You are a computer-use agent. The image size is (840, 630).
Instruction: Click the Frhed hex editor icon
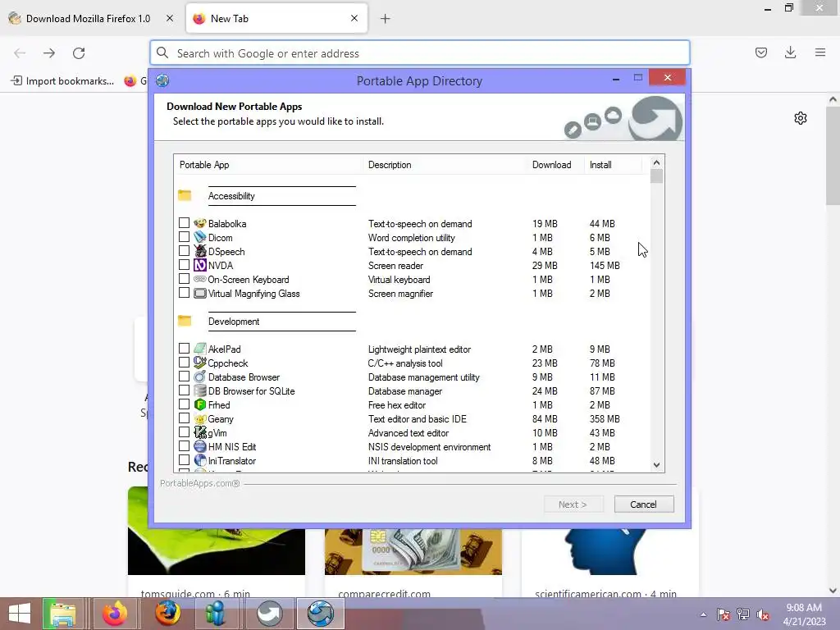[x=200, y=404]
